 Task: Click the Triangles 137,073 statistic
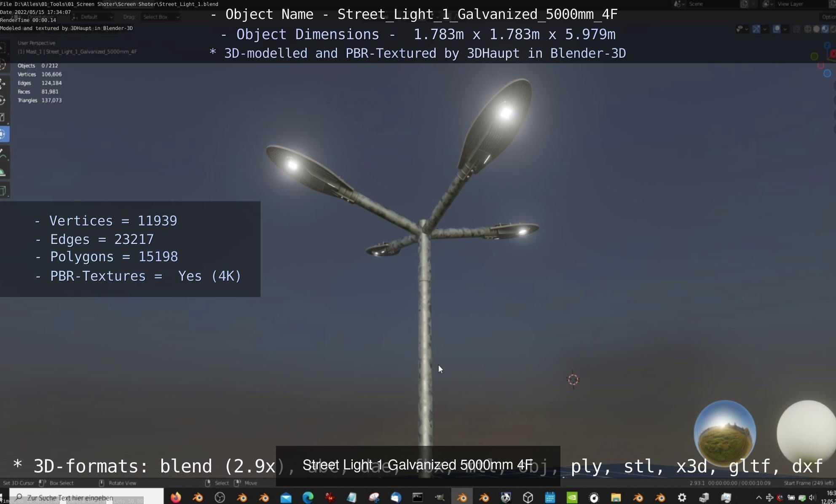pos(40,100)
